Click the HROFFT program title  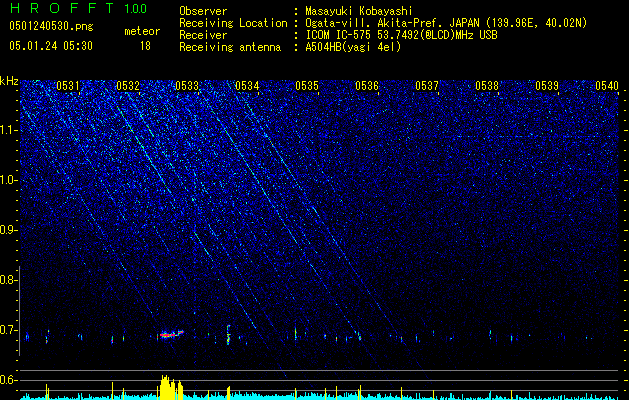61,8
